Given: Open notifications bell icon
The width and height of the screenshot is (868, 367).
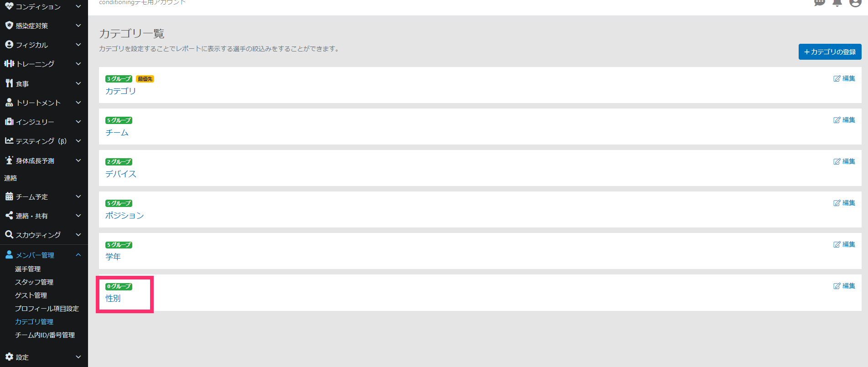Looking at the screenshot, I should (x=837, y=3).
